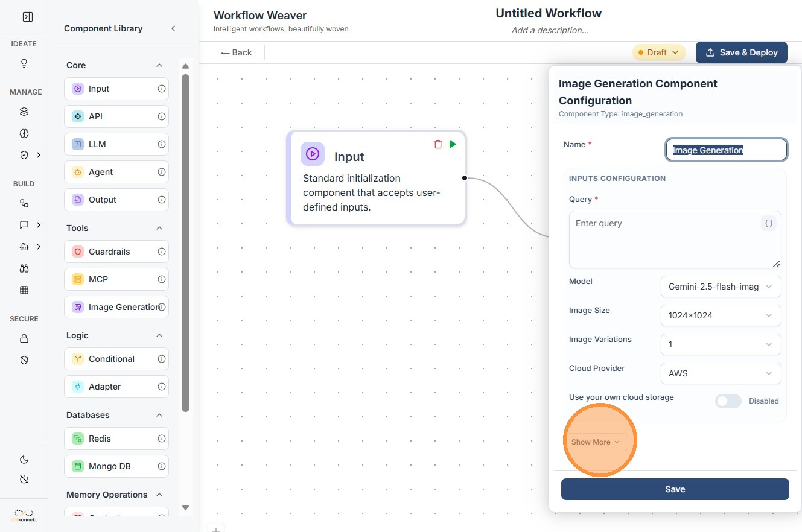
Task: Run the Input node with play icon
Action: click(453, 144)
